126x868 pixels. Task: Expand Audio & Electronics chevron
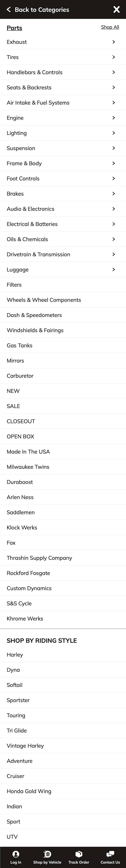point(114,209)
